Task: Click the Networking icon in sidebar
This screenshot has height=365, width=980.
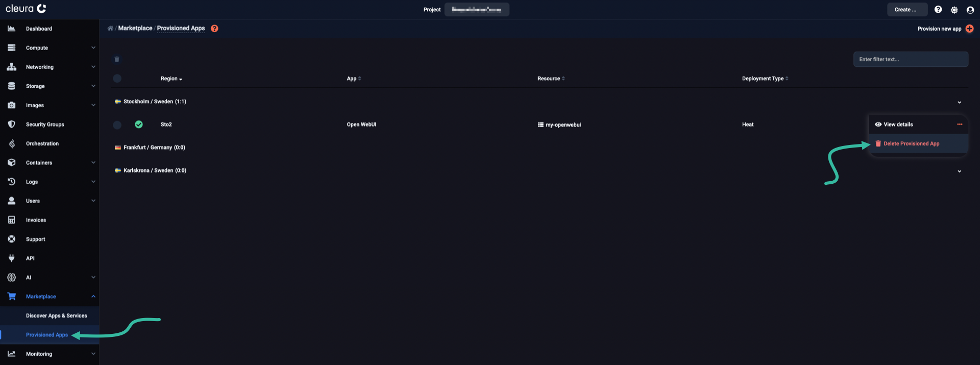Action: pos(11,67)
